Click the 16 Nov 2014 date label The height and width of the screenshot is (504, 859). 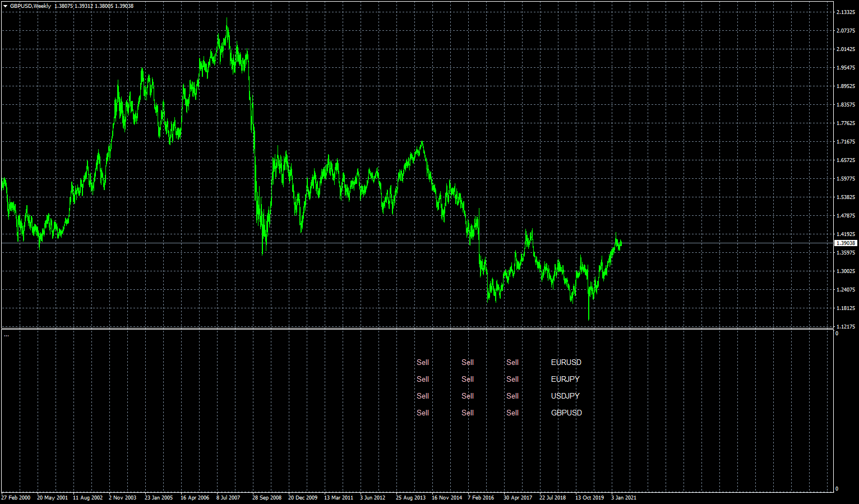[x=447, y=497]
